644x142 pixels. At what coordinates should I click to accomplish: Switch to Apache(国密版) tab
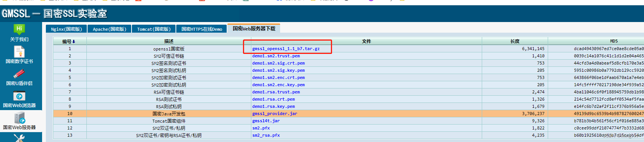coord(109,29)
